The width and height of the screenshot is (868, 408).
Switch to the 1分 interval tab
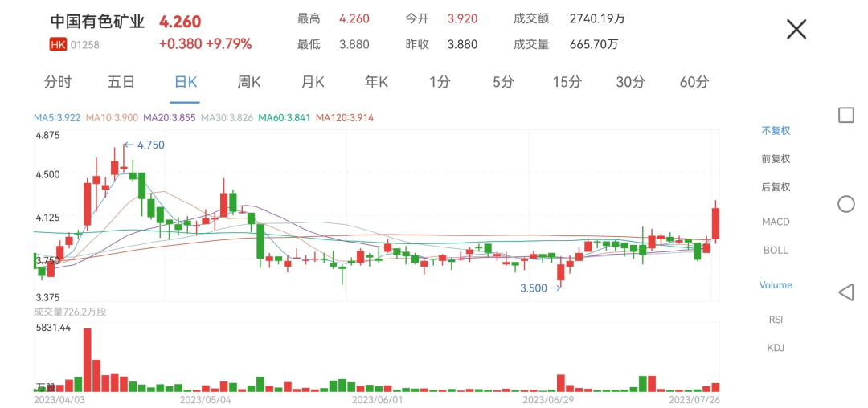[x=440, y=83]
